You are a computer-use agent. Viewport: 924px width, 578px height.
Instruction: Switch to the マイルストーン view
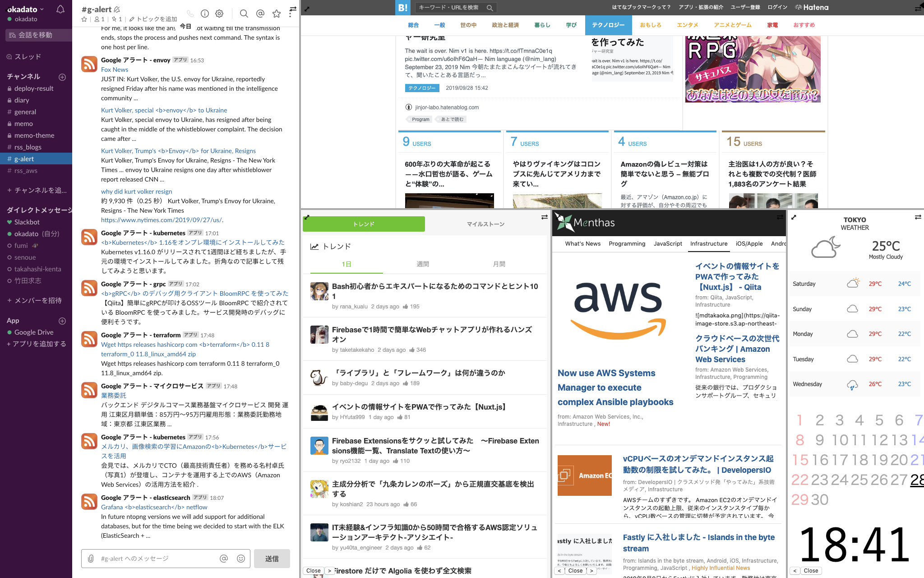pyautogui.click(x=485, y=224)
